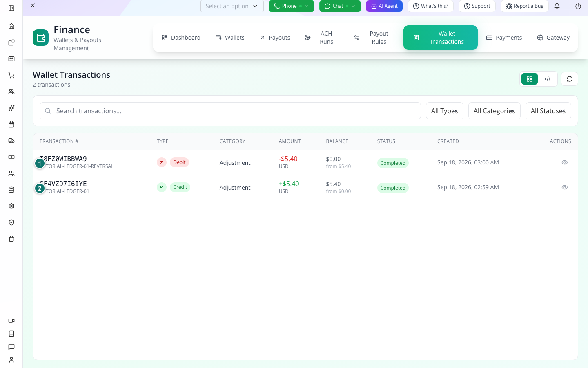Switch to the Dashboard tab
This screenshot has height=368, width=588.
coord(181,38)
